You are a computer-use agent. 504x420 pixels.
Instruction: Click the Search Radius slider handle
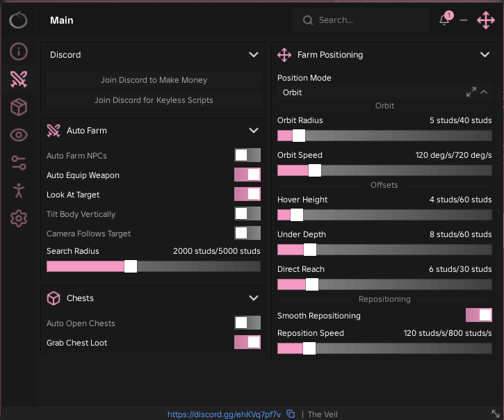[131, 266]
